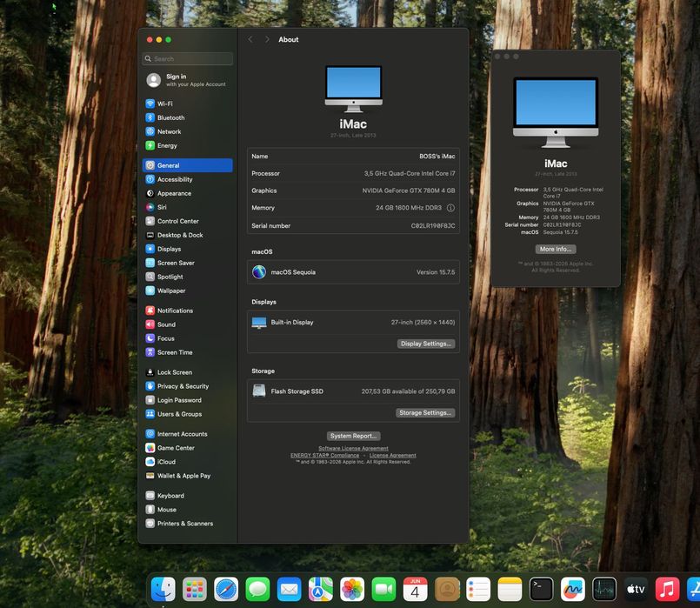Click the macOS Sequoia row

pos(353,272)
